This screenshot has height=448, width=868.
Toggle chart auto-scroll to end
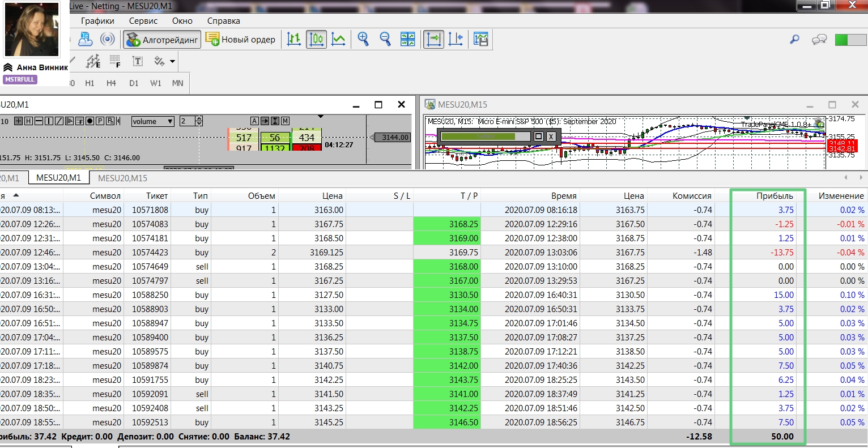click(433, 39)
